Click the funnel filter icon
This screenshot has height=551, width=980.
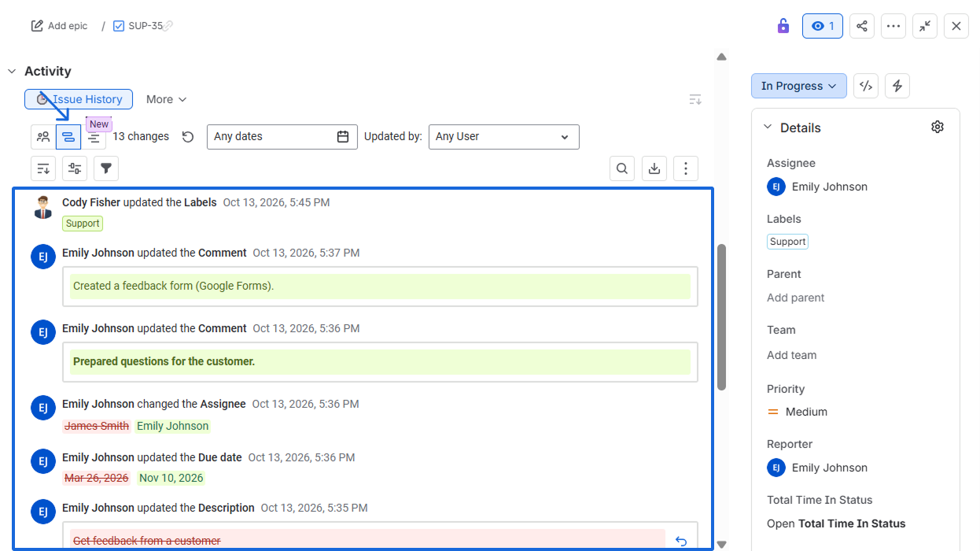[x=106, y=168]
